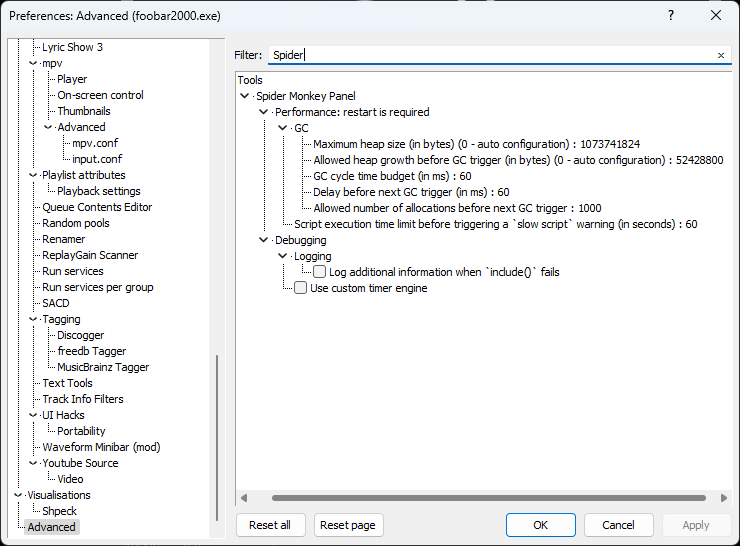Collapse the UI Hacks node

[x=33, y=415]
